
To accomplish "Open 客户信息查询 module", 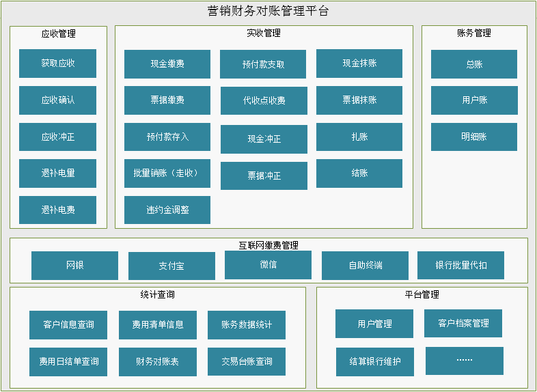I will (68, 325).
